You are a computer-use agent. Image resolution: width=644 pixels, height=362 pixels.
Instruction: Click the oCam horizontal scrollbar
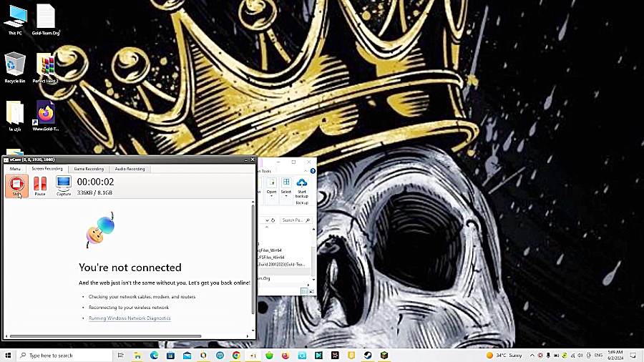[x=106, y=336]
